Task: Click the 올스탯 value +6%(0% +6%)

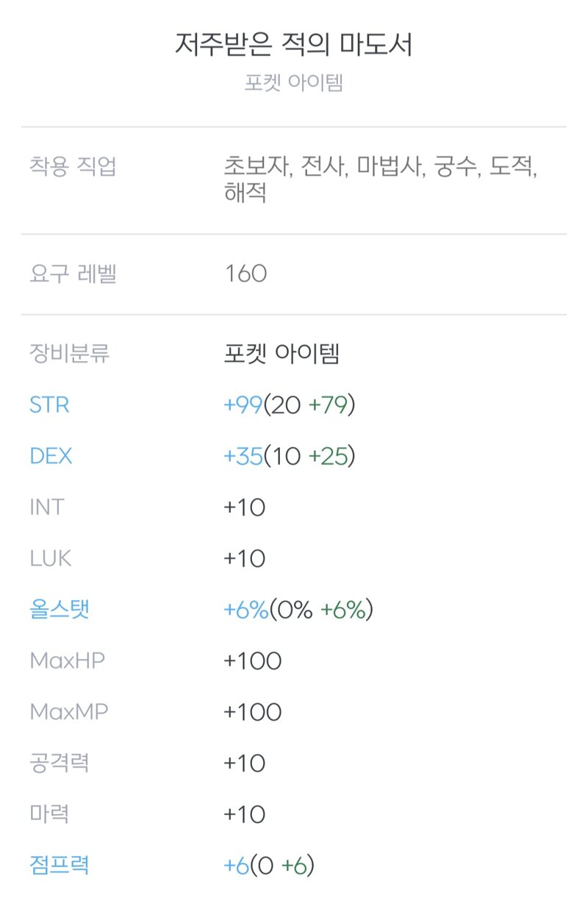Action: click(298, 610)
